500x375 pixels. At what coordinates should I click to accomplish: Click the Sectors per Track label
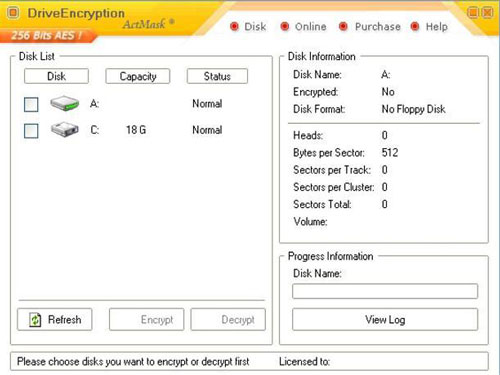tap(332, 170)
